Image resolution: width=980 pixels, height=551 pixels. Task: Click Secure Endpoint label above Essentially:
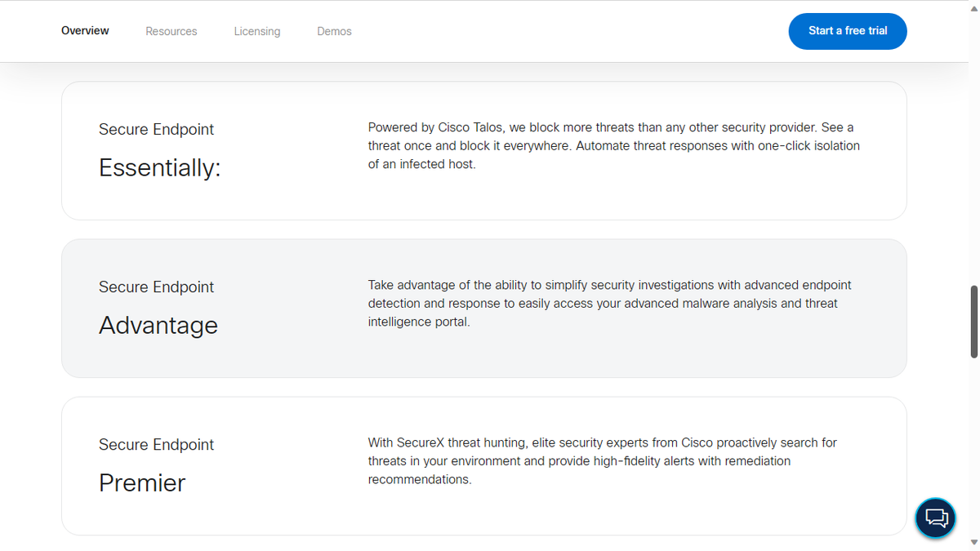(156, 129)
